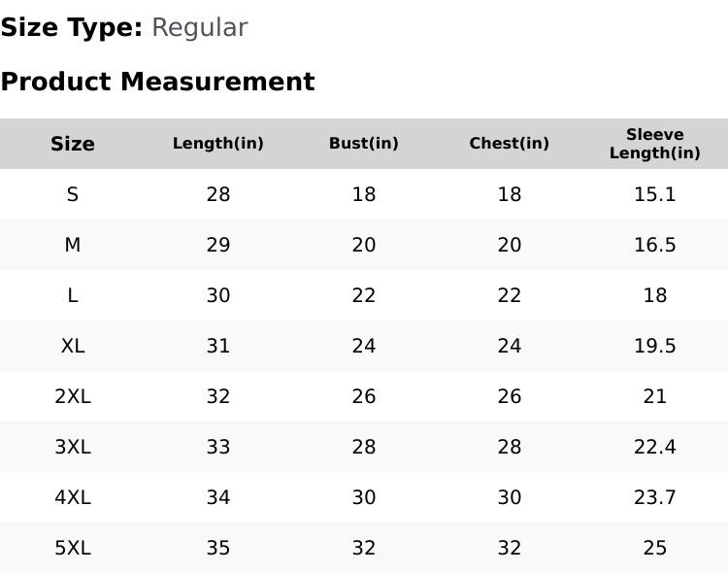Click the L size row label
This screenshot has height=573, width=728.
coord(73,295)
